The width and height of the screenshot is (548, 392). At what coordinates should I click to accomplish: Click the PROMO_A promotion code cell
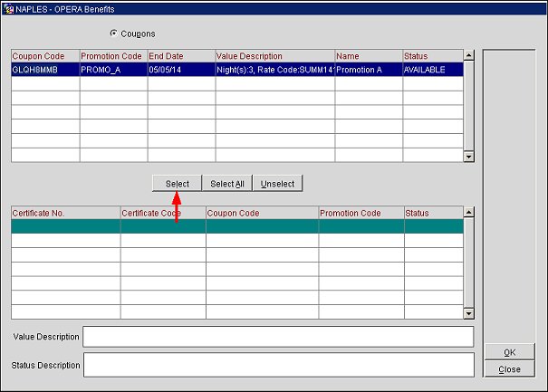pyautogui.click(x=112, y=70)
